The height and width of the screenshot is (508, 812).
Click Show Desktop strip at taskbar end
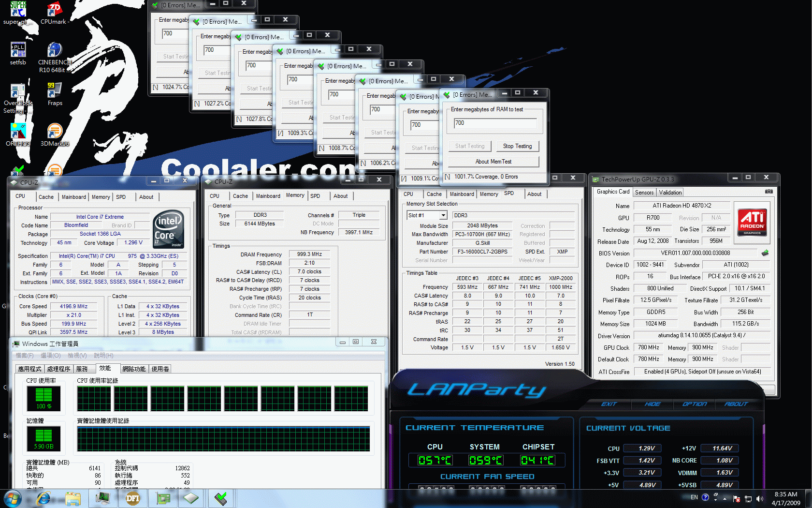pyautogui.click(x=808, y=498)
